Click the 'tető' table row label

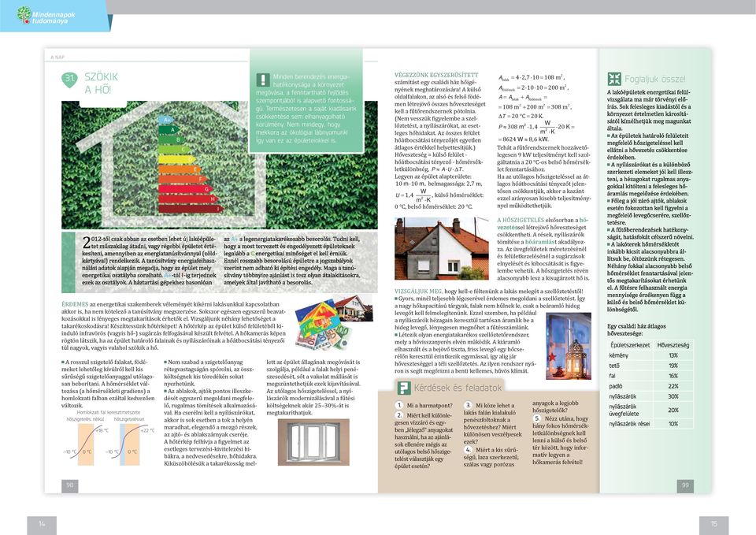click(x=614, y=366)
